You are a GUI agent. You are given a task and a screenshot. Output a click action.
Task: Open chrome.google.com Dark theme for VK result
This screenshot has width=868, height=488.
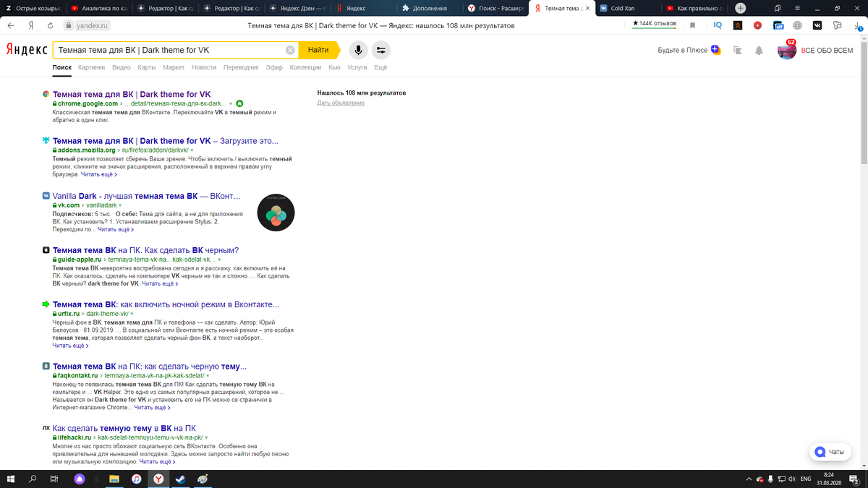(x=132, y=94)
